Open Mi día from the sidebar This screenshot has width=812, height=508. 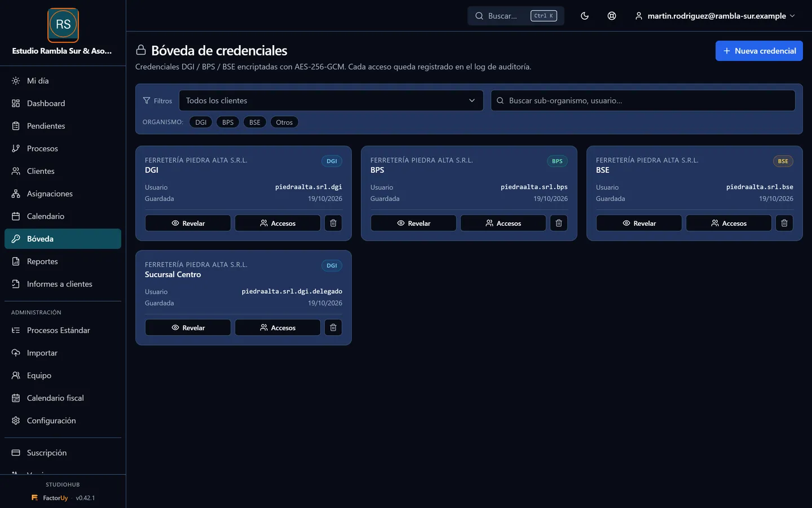[x=63, y=81]
